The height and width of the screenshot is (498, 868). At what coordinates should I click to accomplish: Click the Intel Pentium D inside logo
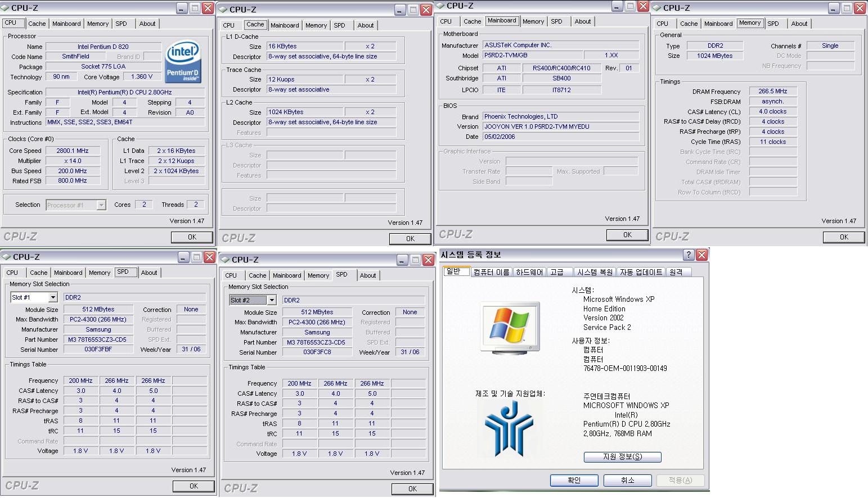[183, 62]
